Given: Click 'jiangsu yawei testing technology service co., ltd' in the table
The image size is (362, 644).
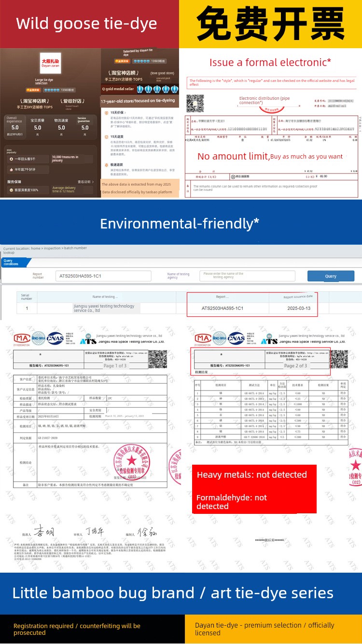Looking at the screenshot, I should pyautogui.click(x=104, y=308).
